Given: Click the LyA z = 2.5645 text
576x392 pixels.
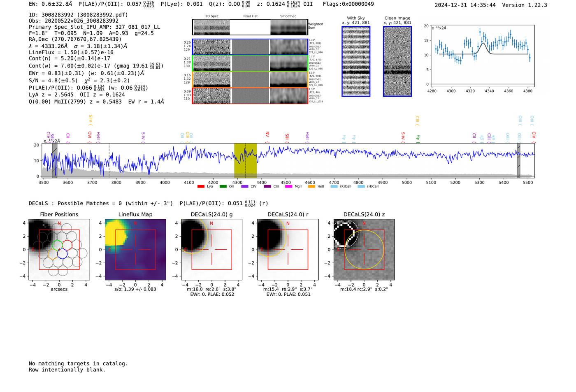Looking at the screenshot, I should [51, 95].
